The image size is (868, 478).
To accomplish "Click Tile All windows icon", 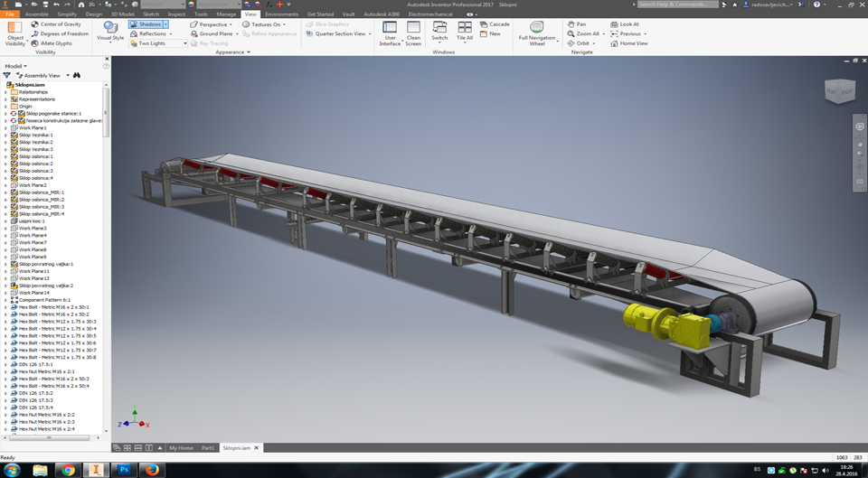I will 465,32.
